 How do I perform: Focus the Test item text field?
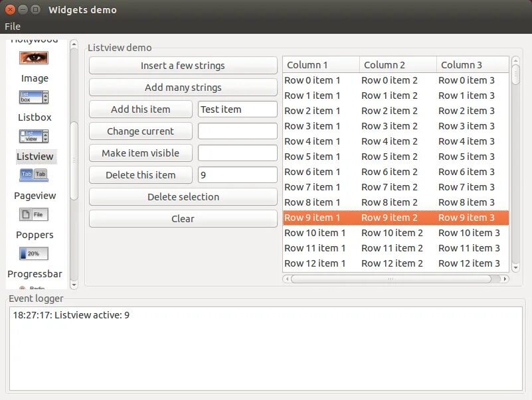point(238,109)
